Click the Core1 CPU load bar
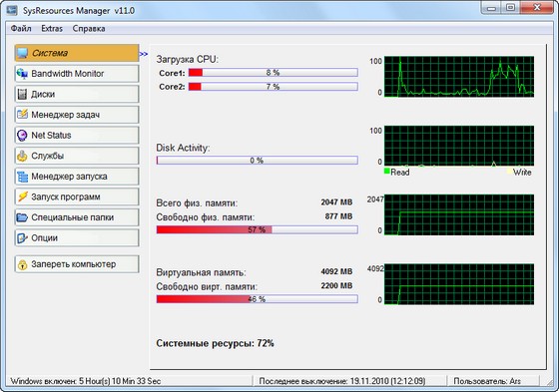This screenshot has height=392, width=559. point(274,73)
